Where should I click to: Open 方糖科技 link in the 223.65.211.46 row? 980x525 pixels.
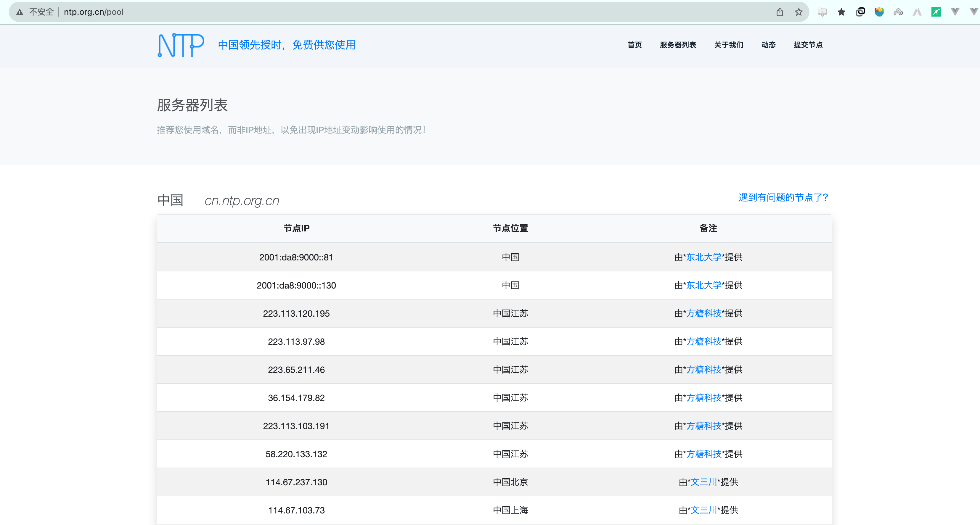point(703,370)
